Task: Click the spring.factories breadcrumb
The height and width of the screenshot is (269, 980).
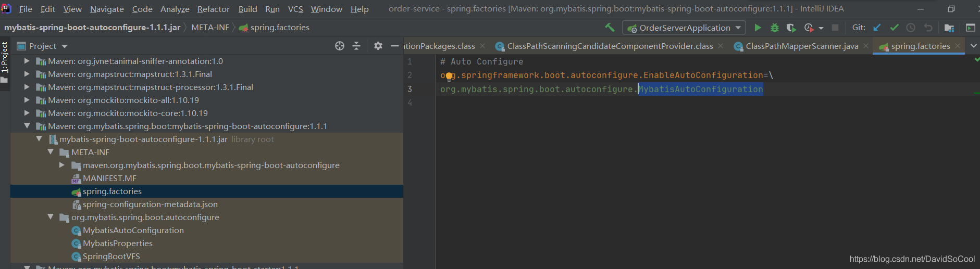Action: (274, 27)
